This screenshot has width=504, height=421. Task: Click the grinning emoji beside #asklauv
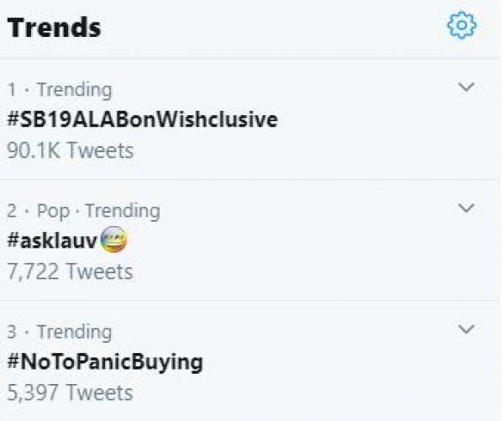pos(114,242)
